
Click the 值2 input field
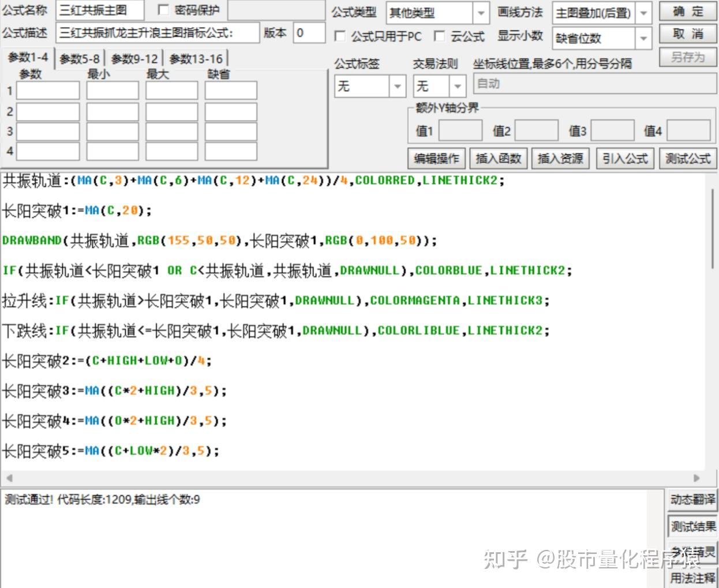click(x=536, y=130)
